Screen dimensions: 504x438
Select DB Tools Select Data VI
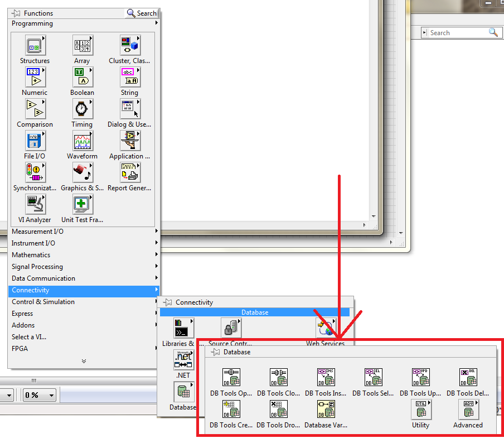click(373, 377)
